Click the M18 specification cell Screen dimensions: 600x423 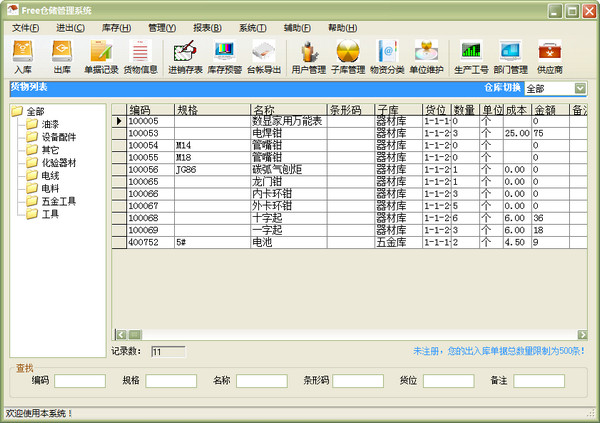click(x=212, y=158)
